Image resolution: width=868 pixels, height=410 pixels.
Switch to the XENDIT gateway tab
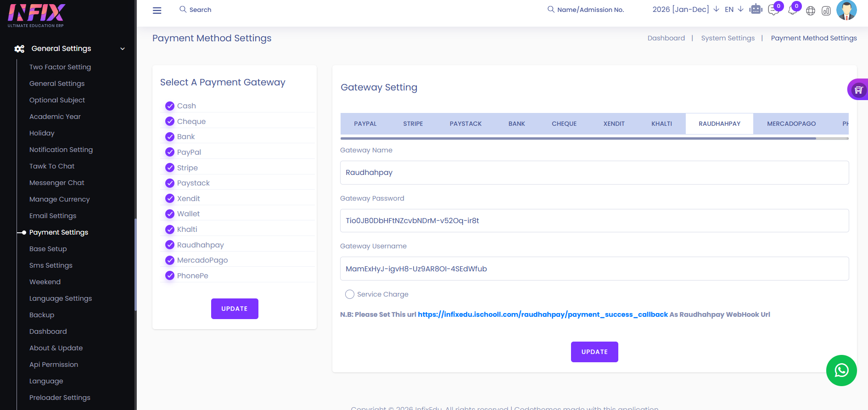(614, 124)
